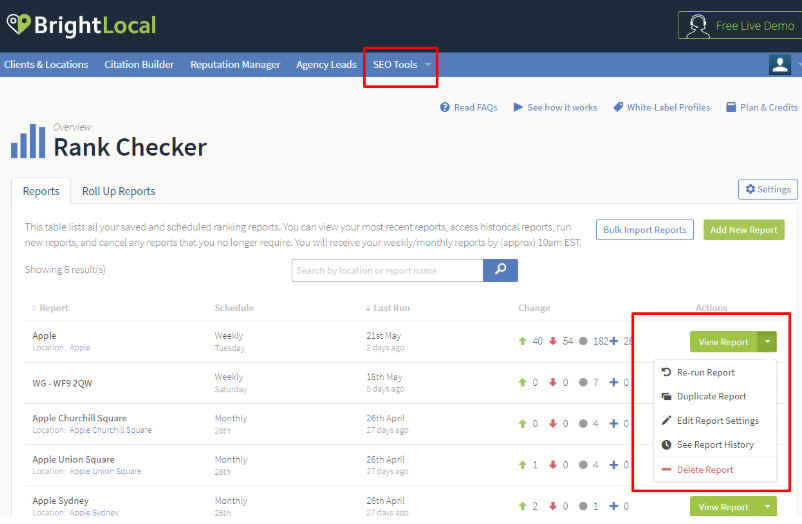Sort the table by Report column

click(50, 308)
